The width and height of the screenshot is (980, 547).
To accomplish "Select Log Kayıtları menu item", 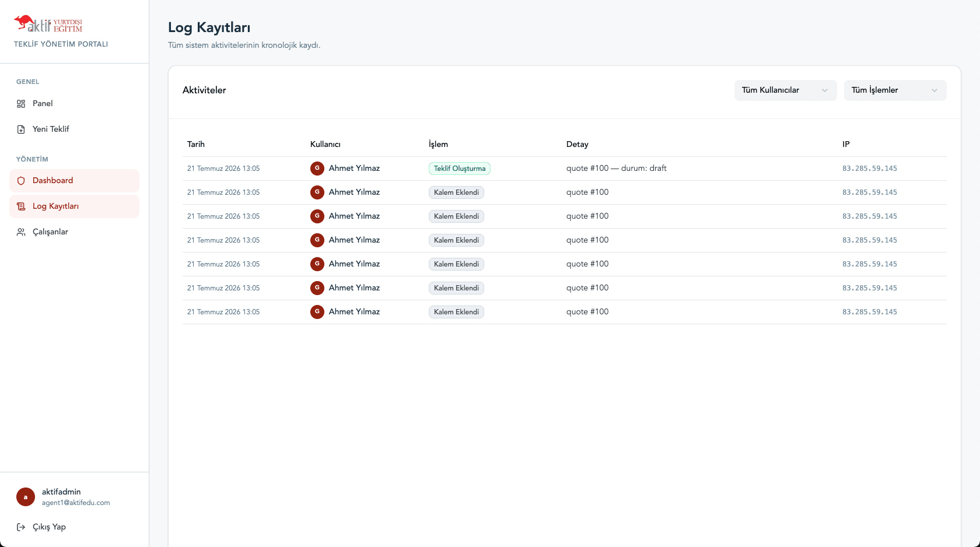I will 74,206.
